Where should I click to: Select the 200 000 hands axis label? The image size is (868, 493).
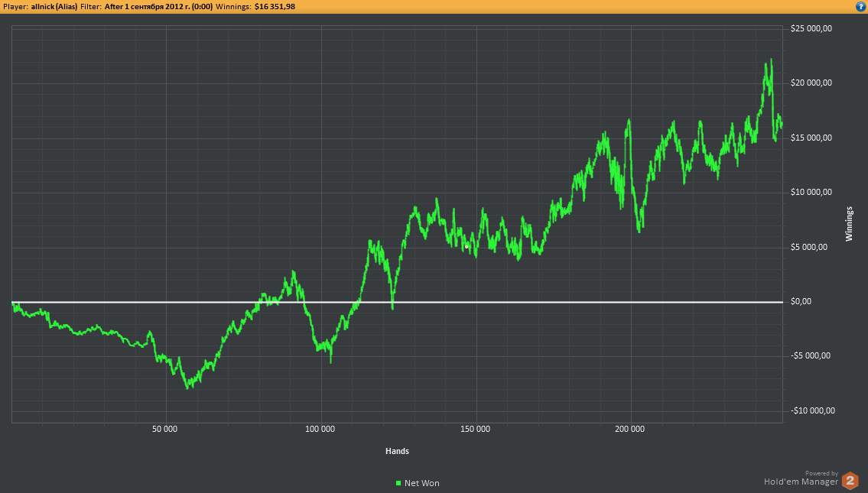coord(630,430)
